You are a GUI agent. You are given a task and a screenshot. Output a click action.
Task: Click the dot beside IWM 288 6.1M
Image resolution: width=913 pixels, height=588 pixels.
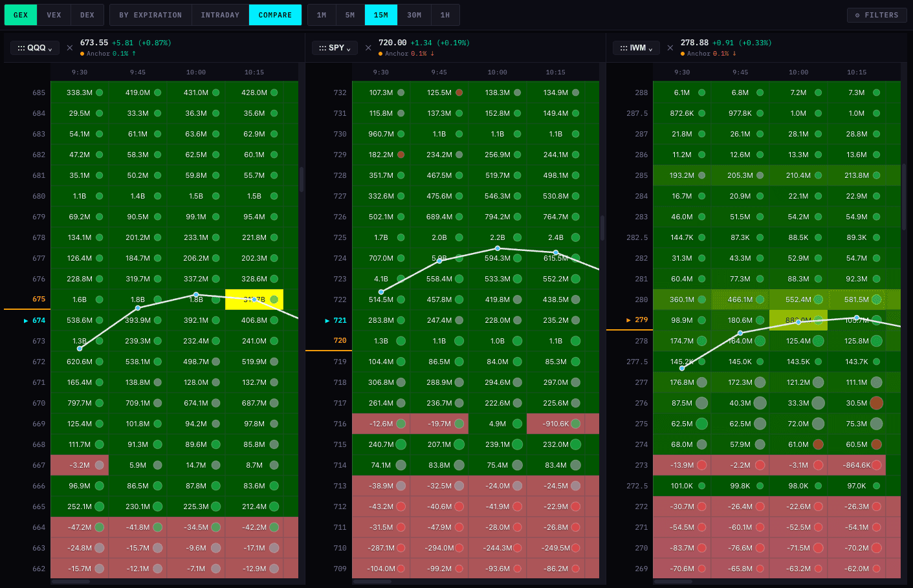[x=702, y=93]
